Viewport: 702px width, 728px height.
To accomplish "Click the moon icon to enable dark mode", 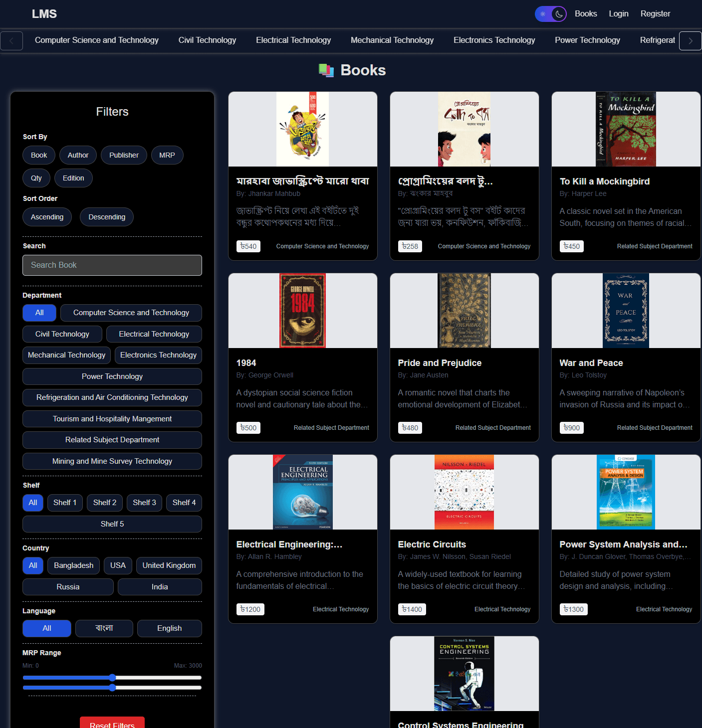I will pyautogui.click(x=557, y=13).
